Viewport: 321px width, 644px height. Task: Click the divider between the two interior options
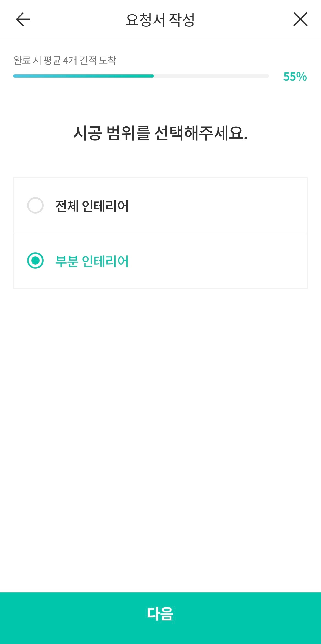point(160,233)
